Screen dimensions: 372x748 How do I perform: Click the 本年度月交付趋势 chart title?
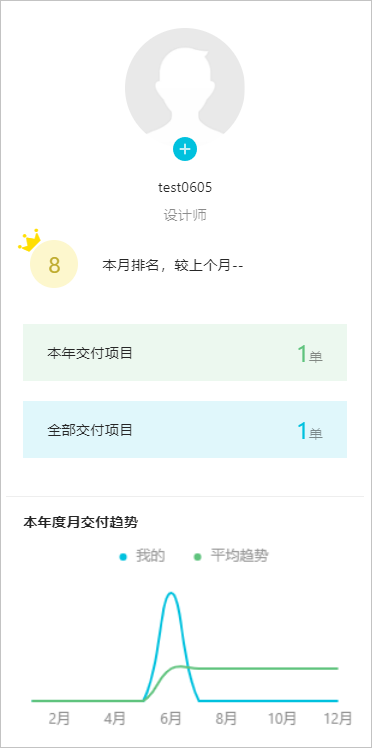tap(81, 523)
